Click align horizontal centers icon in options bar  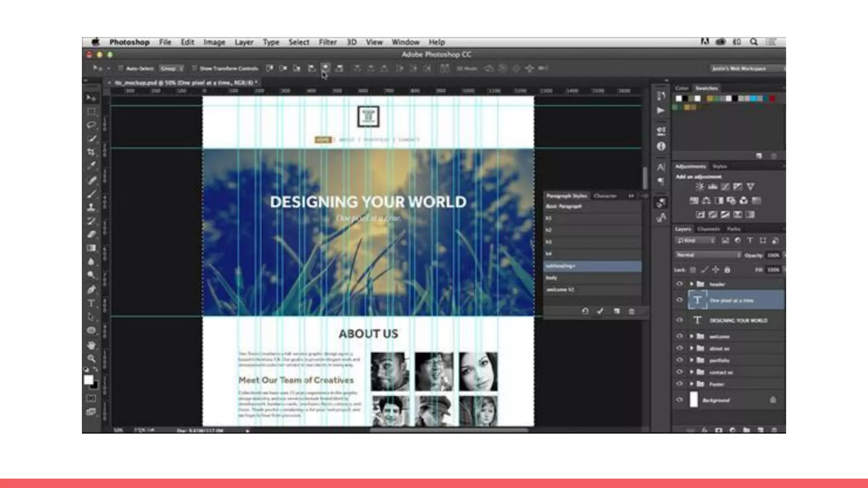[x=325, y=68]
